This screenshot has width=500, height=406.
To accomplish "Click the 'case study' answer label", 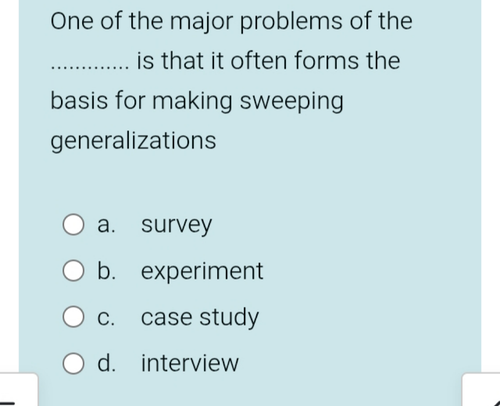I will coord(200,318).
